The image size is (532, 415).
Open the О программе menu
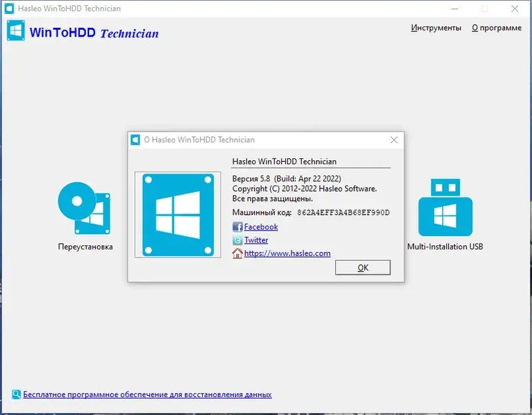pos(496,28)
